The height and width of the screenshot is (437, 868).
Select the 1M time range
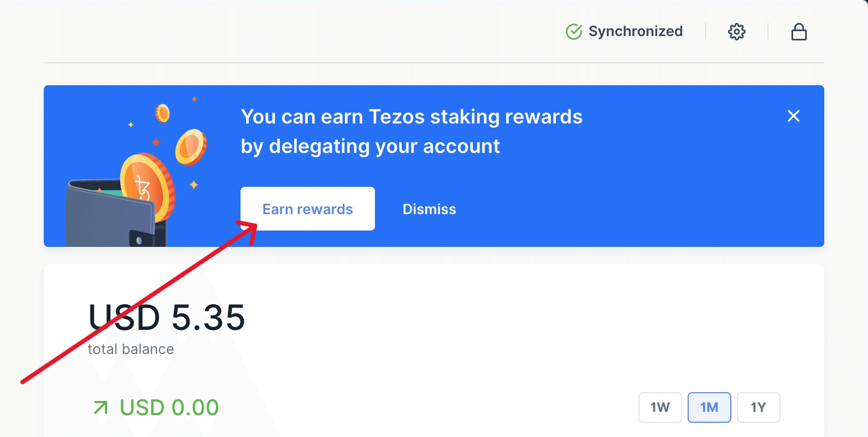(709, 408)
